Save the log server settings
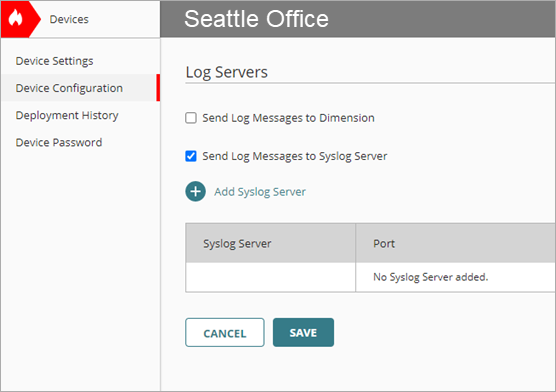 pyautogui.click(x=303, y=332)
